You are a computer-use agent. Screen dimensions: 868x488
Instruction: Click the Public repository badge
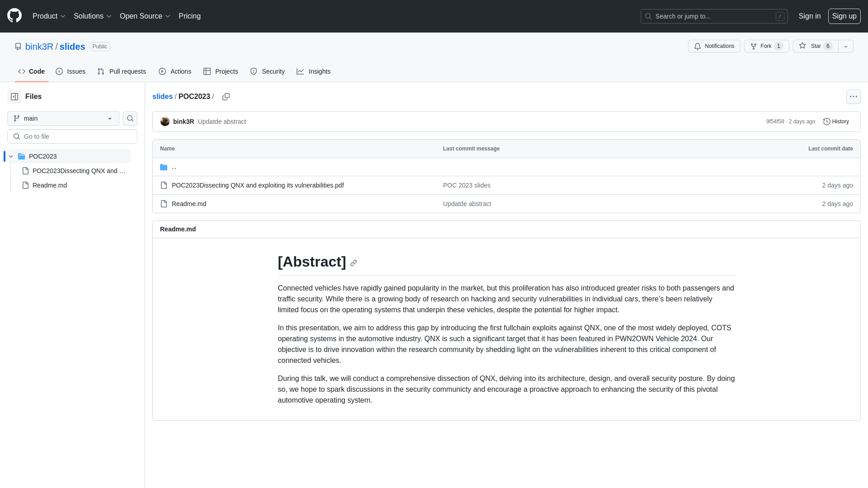point(99,47)
